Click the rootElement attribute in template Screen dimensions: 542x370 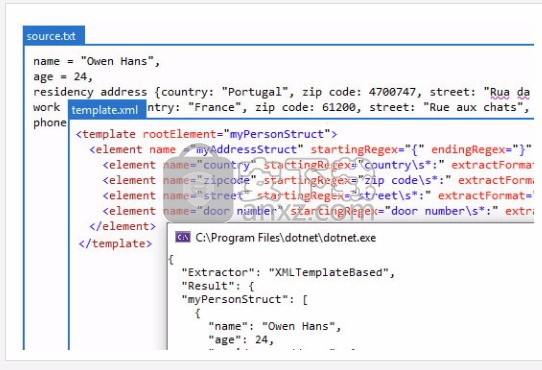pyautogui.click(x=180, y=134)
